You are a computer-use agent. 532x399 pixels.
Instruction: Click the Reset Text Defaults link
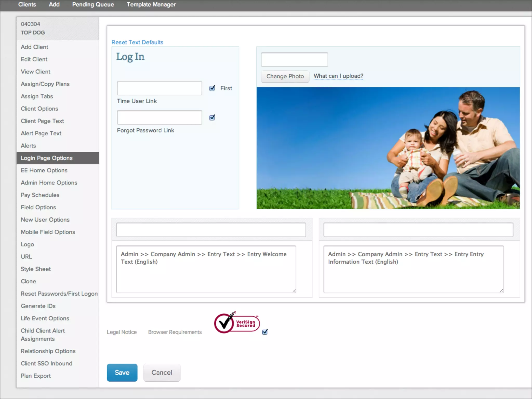tap(137, 42)
